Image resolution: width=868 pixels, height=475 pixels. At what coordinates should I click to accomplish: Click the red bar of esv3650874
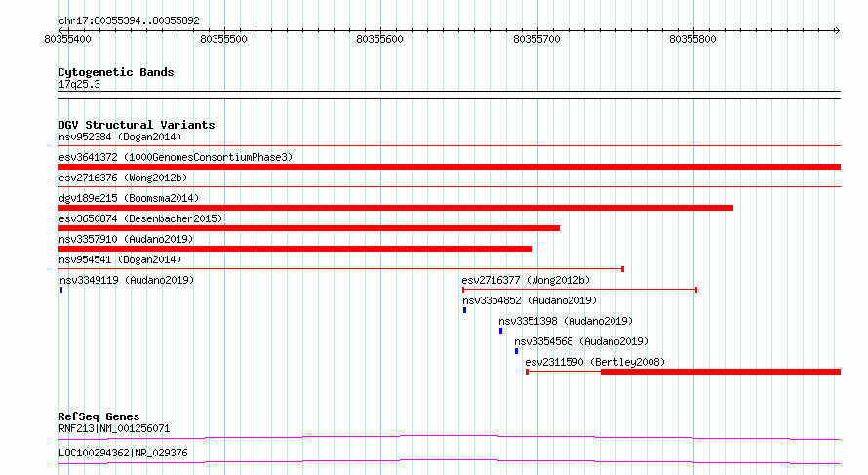point(308,228)
